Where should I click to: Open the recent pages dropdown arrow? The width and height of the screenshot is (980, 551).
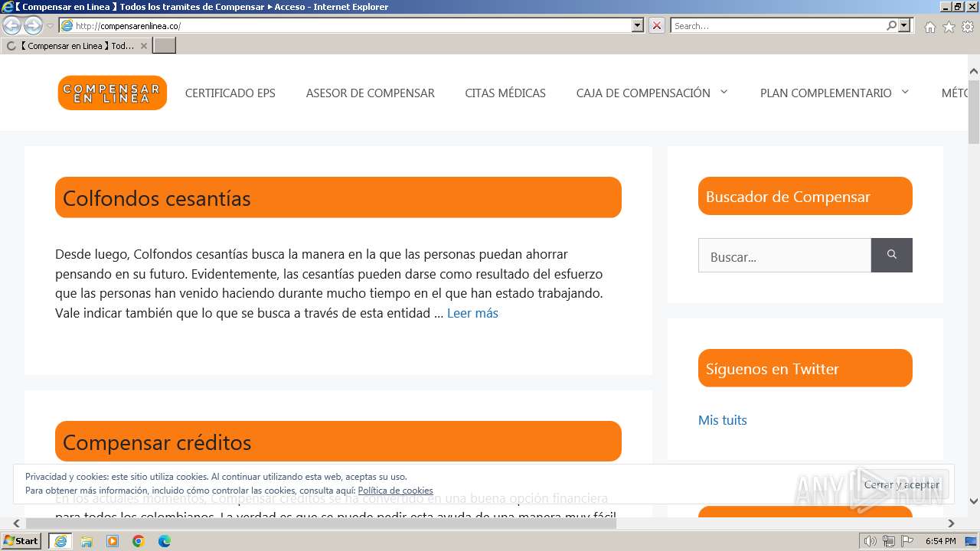tap(51, 26)
